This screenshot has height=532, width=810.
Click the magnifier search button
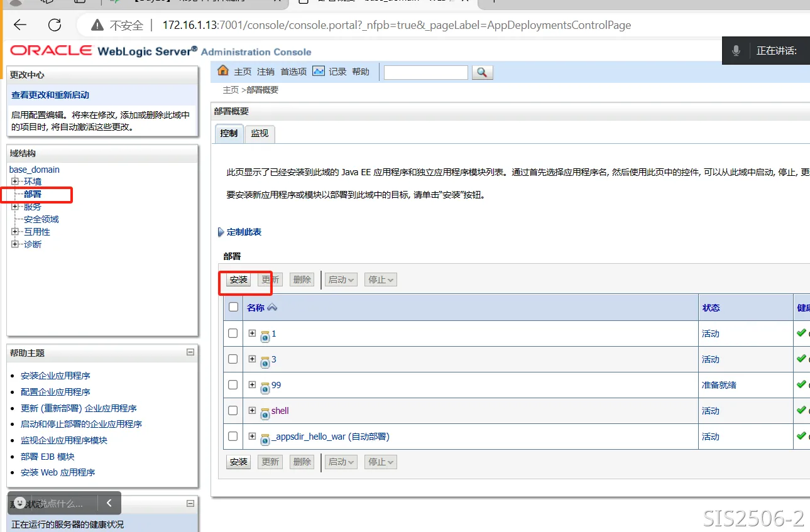pyautogui.click(x=482, y=72)
